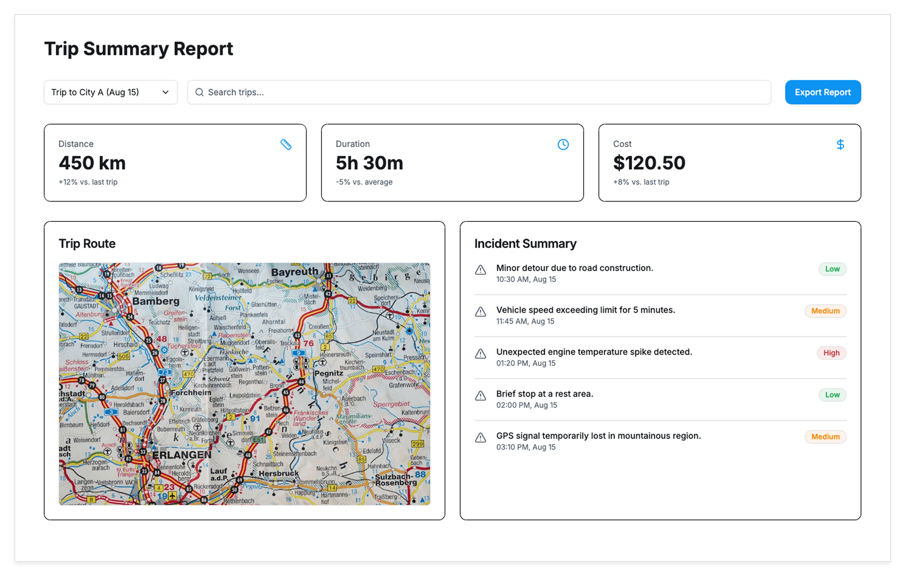Click the dollar sign icon in Cost card
Image resolution: width=905 pixels, height=588 pixels.
click(840, 145)
